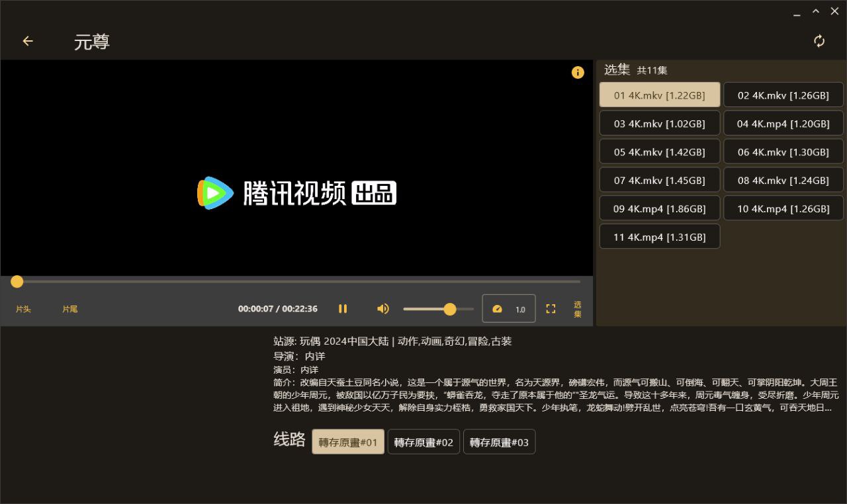Set the 片尾 outro skip point
Screen dimensions: 847x504
tap(69, 309)
